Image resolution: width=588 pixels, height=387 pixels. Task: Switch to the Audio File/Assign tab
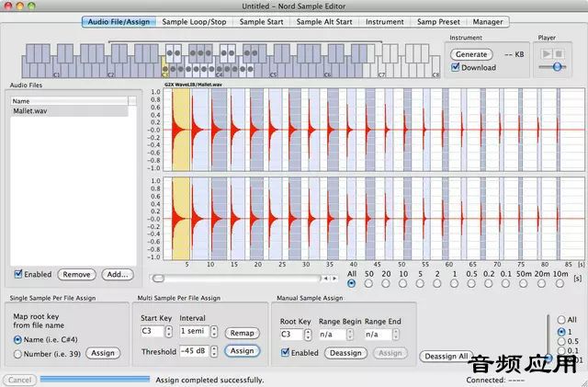[119, 22]
